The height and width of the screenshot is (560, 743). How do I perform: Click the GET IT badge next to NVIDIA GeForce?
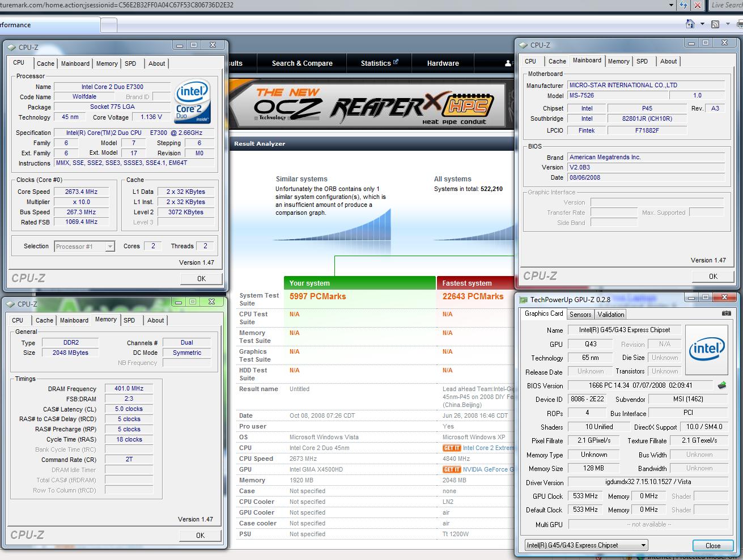tap(452, 469)
